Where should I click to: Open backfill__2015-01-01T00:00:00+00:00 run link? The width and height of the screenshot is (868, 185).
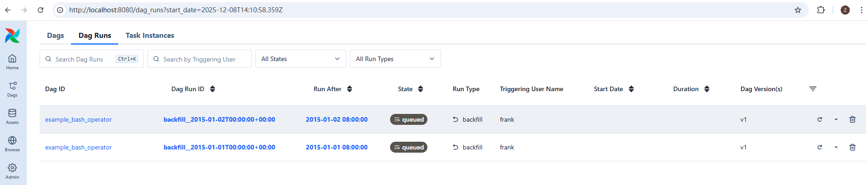[219, 147]
